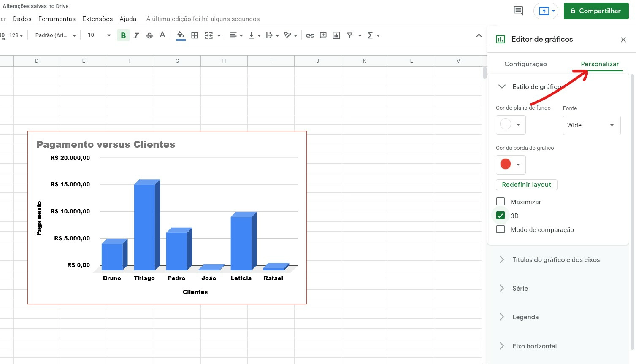Enable the Maximizar checkbox
The width and height of the screenshot is (636, 364).
click(x=501, y=202)
